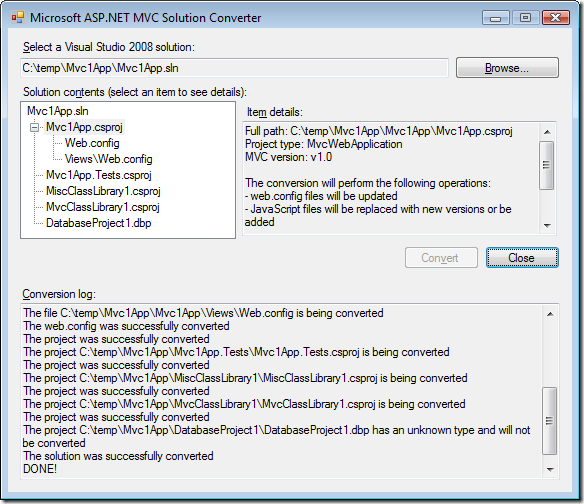Click Conversion log scrollbar thumb
The width and height of the screenshot is (584, 504).
[x=549, y=421]
